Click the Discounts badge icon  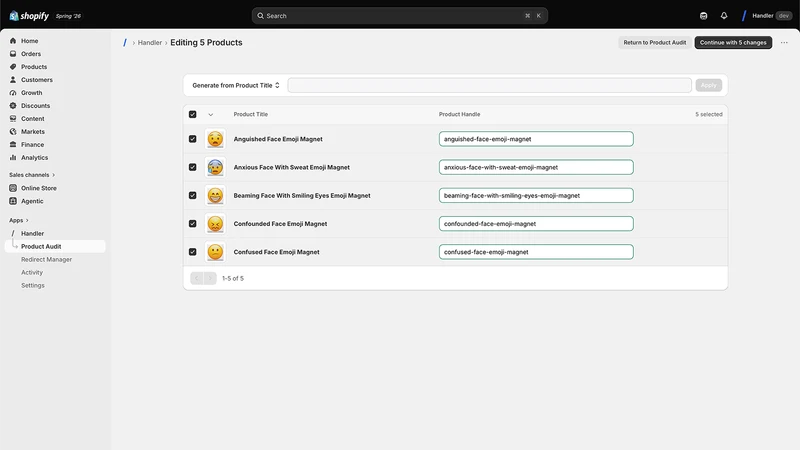pyautogui.click(x=13, y=106)
